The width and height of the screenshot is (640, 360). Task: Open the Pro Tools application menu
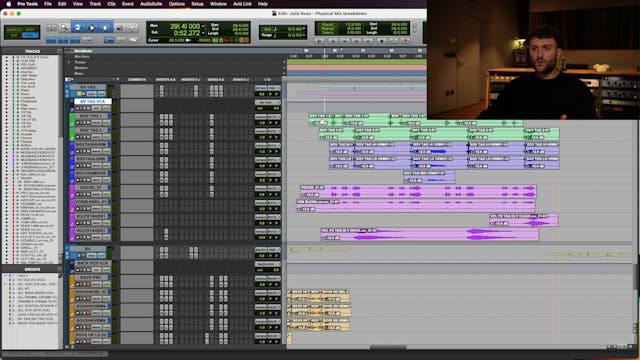pos(27,4)
